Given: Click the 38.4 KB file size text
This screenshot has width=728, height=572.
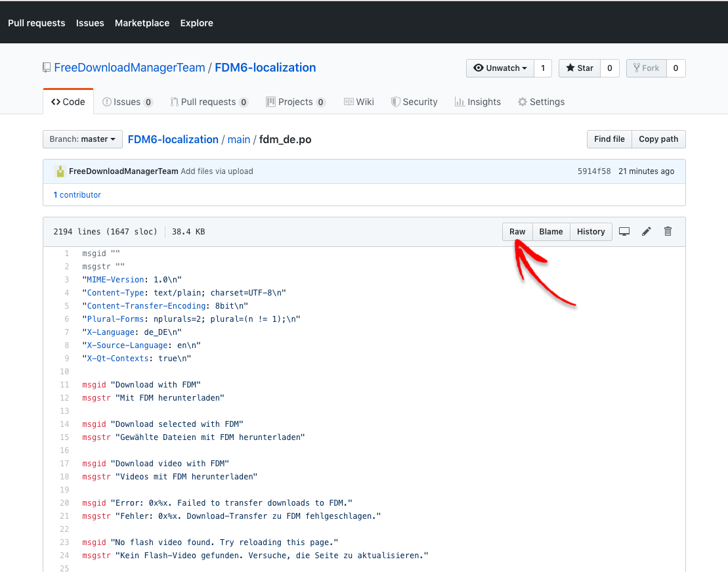Looking at the screenshot, I should [188, 231].
